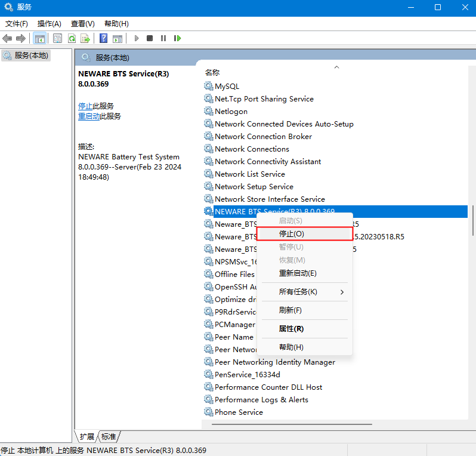Select Network Connected Devices Auto-Setup
The width and height of the screenshot is (476, 456).
[284, 124]
